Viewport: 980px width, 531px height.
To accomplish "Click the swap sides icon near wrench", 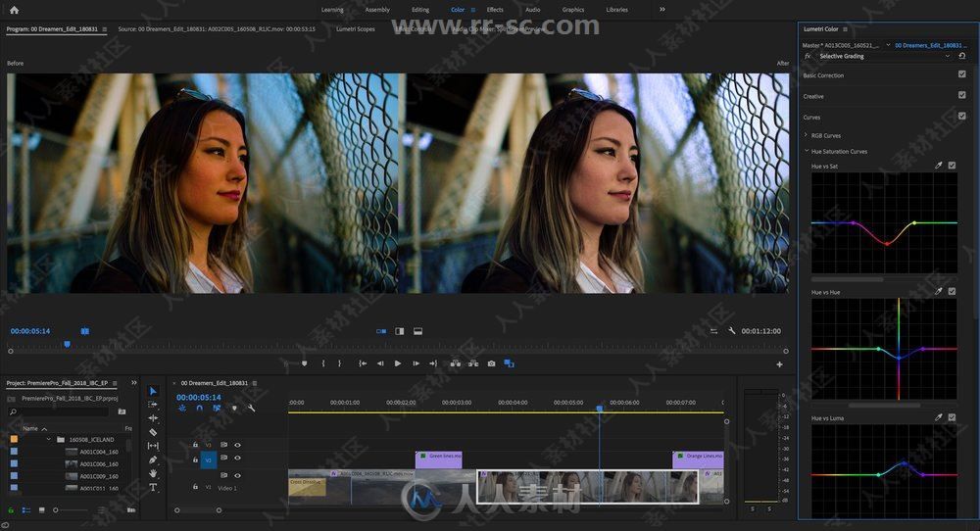I will click(713, 331).
